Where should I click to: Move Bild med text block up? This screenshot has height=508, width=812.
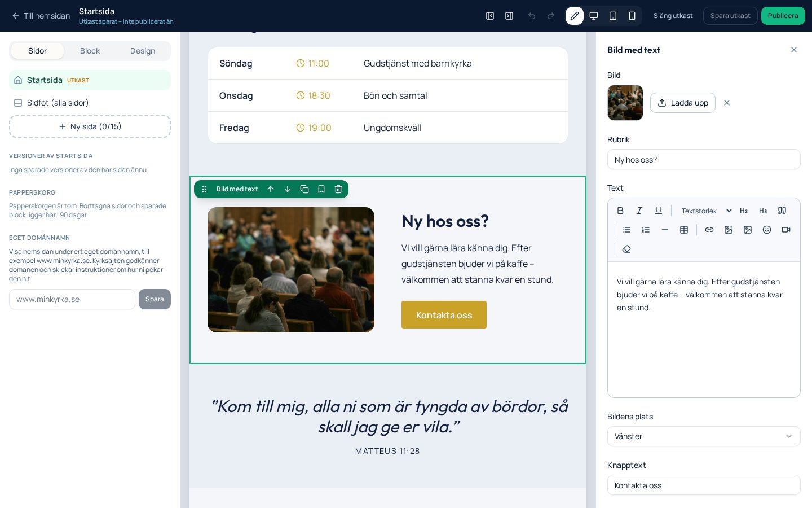click(271, 189)
